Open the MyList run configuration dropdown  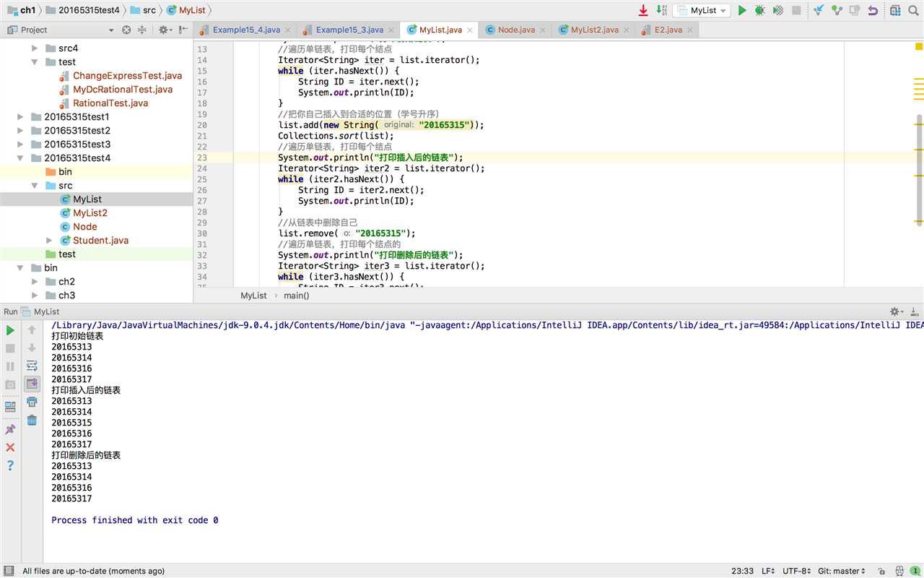702,11
